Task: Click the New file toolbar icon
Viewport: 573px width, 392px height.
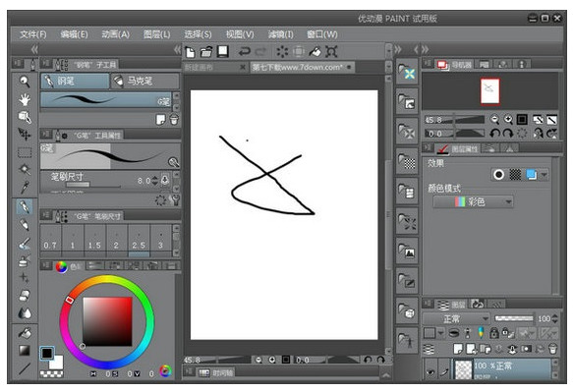Action: [x=190, y=52]
